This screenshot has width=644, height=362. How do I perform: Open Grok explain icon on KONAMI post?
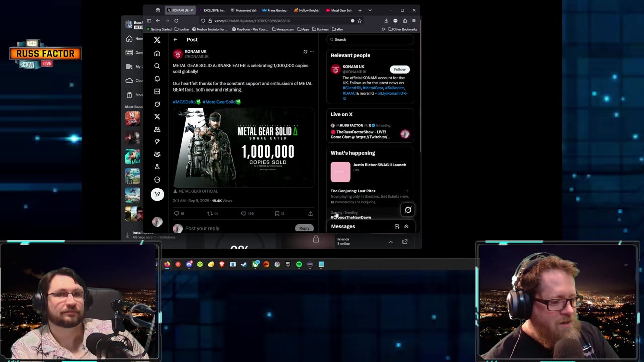pyautogui.click(x=305, y=52)
